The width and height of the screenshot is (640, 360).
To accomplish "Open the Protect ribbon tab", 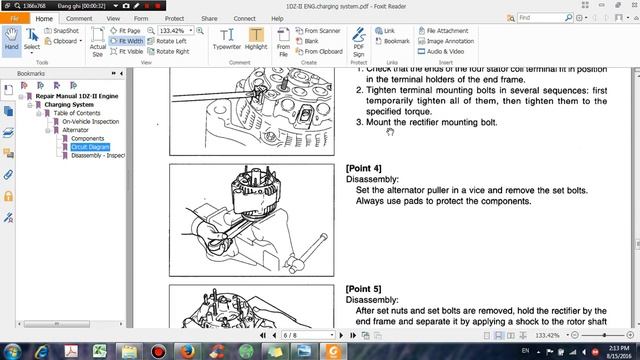I will (174, 18).
